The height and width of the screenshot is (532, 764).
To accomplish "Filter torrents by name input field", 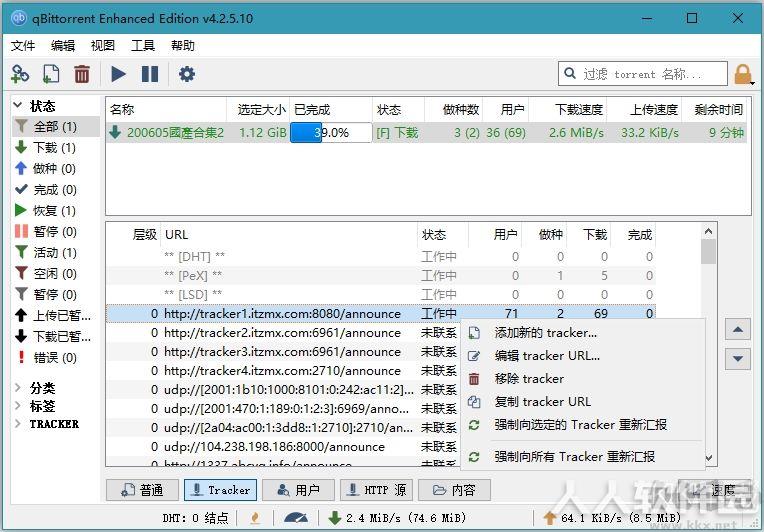I will [x=643, y=74].
